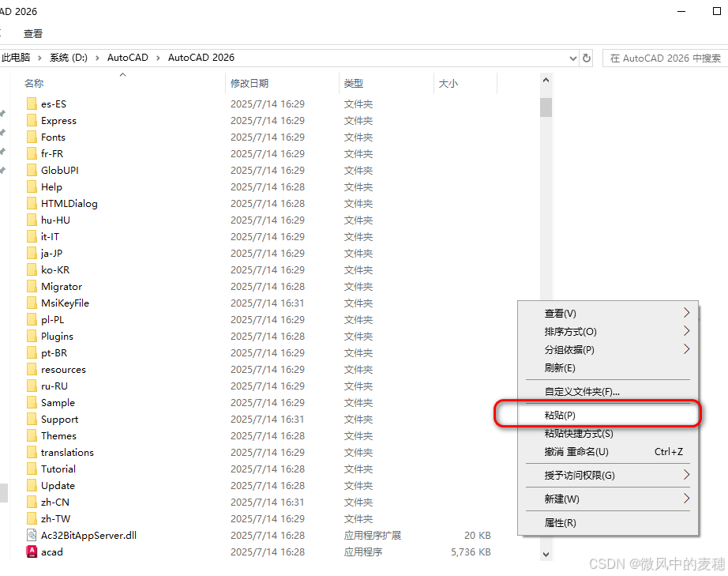Expand the 分组依据(P) submenu arrow
Viewport: 728px width, 576px height.
point(687,349)
